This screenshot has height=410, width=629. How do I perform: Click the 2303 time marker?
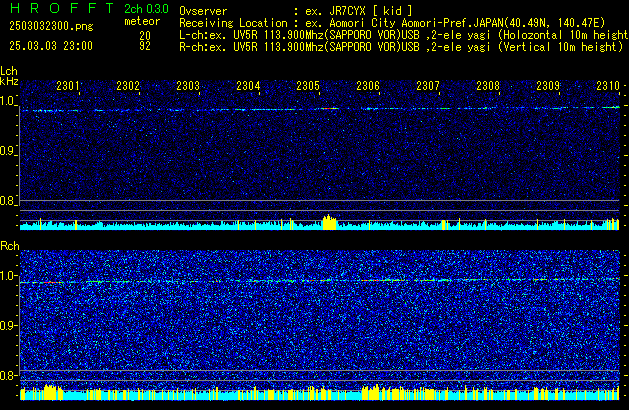coord(188,85)
